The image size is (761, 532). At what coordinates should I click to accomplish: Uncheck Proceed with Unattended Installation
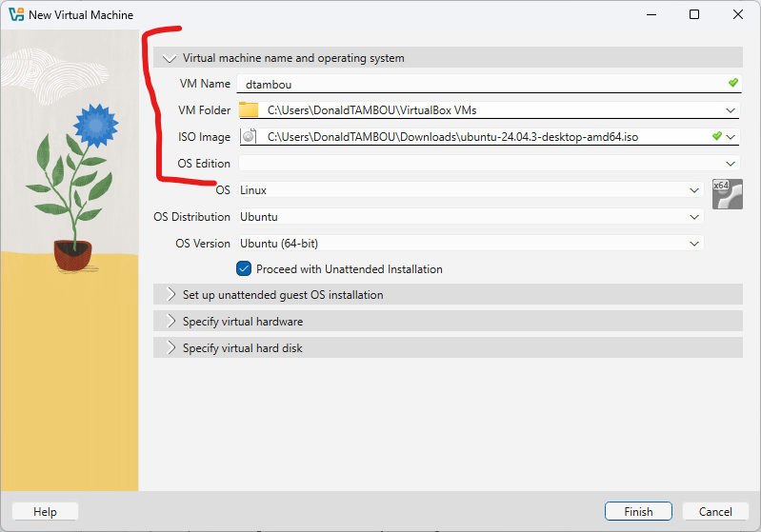coord(244,268)
